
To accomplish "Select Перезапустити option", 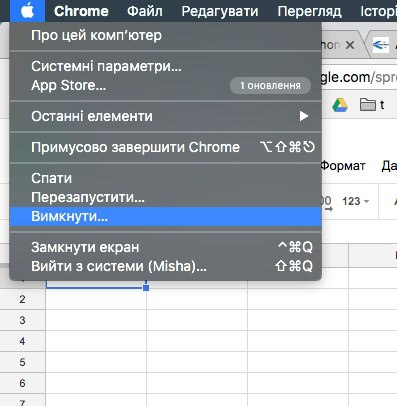I will 165,197.
